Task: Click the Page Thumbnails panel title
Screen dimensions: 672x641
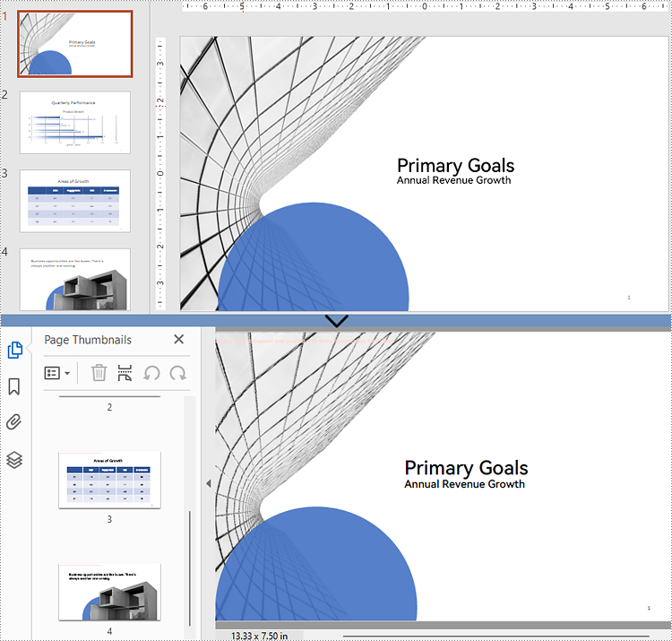Action: [88, 340]
